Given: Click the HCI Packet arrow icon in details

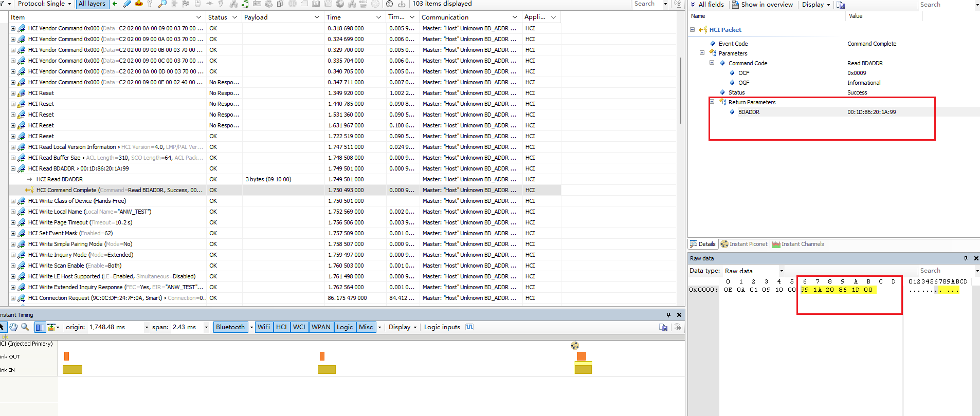Looking at the screenshot, I should (x=703, y=30).
